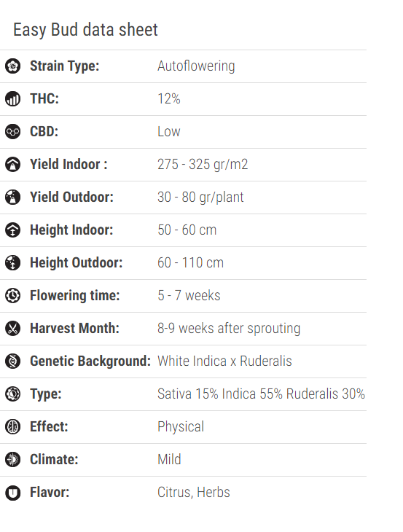Click the Flowering time clock icon
Image resolution: width=403 pixels, height=532 pixels.
click(13, 296)
